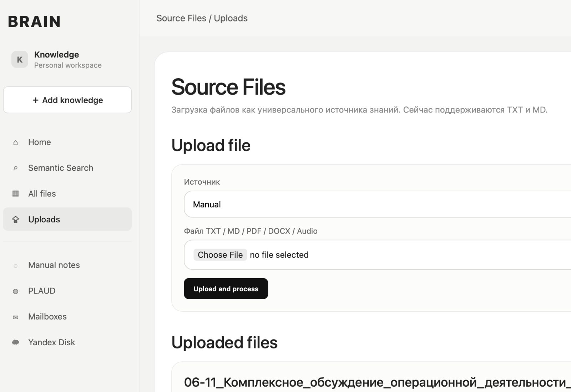571x392 pixels.
Task: Click the Source Files / Uploads breadcrumb
Action: [x=202, y=18]
